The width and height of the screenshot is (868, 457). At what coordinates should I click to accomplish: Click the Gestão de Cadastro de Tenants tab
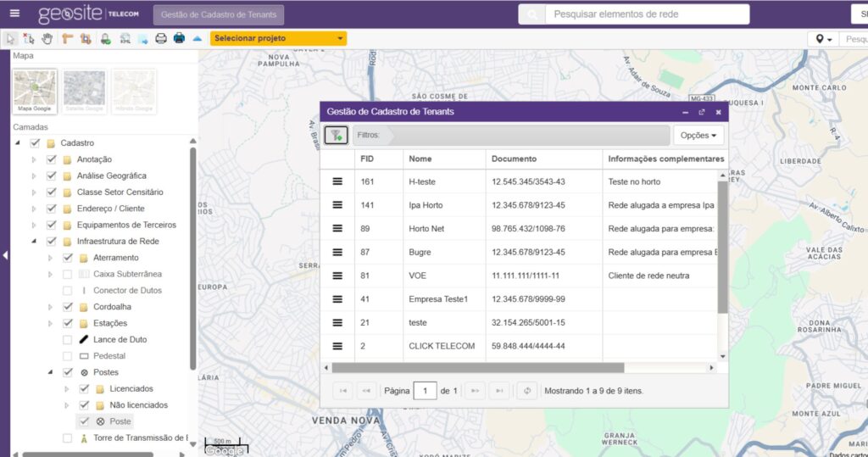[x=219, y=14]
